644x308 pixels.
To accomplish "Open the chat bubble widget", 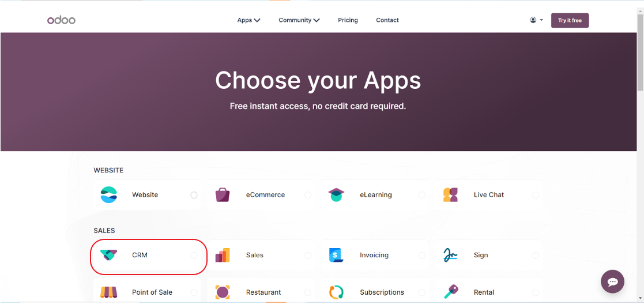I will click(612, 281).
